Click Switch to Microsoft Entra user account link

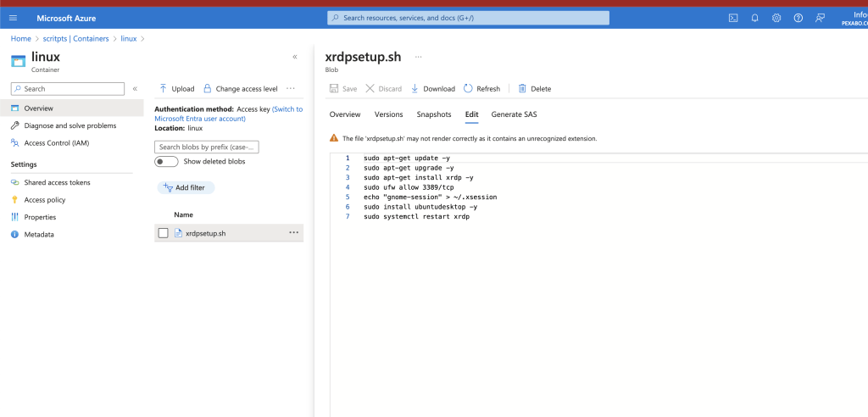tap(229, 114)
